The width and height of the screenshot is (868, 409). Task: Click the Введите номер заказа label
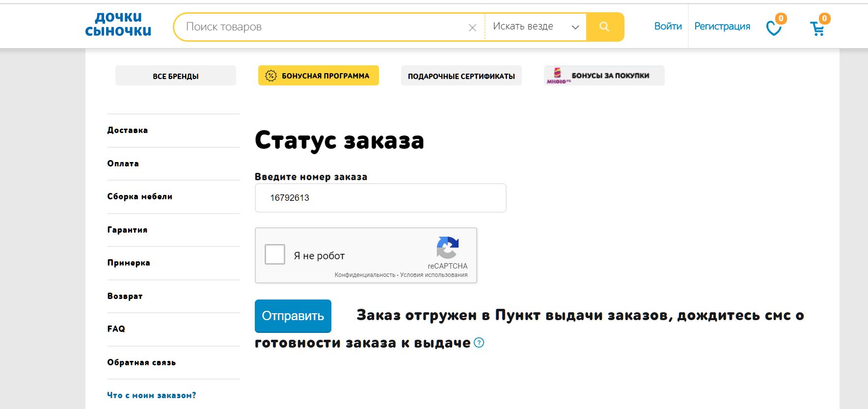[x=311, y=177]
